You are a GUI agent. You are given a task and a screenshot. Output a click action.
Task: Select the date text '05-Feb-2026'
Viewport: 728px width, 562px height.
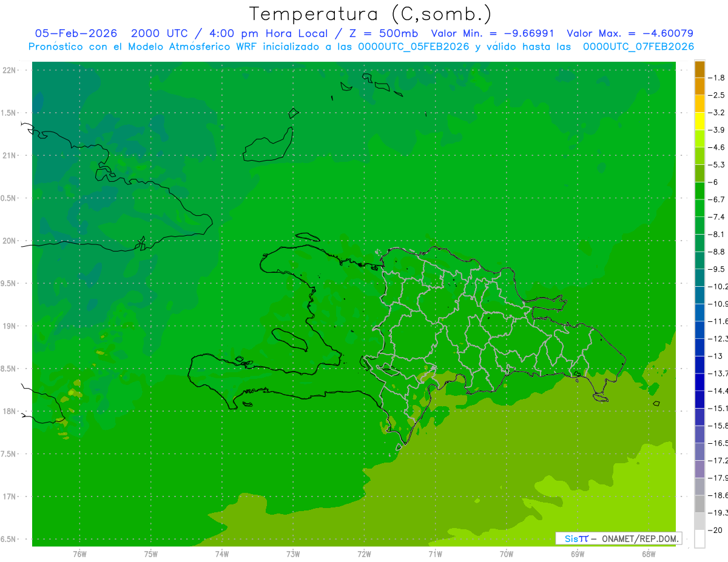tap(76, 33)
